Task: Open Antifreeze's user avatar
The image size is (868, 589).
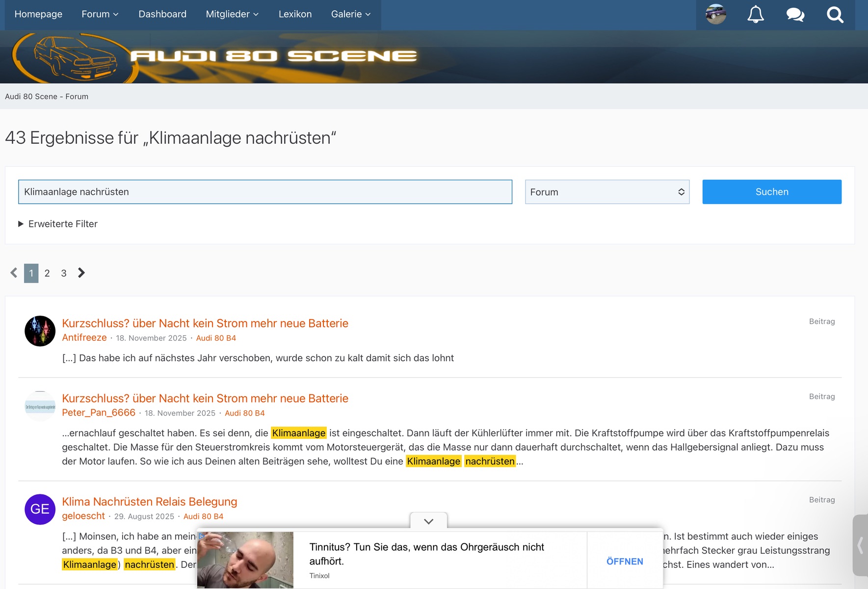Action: click(x=40, y=331)
